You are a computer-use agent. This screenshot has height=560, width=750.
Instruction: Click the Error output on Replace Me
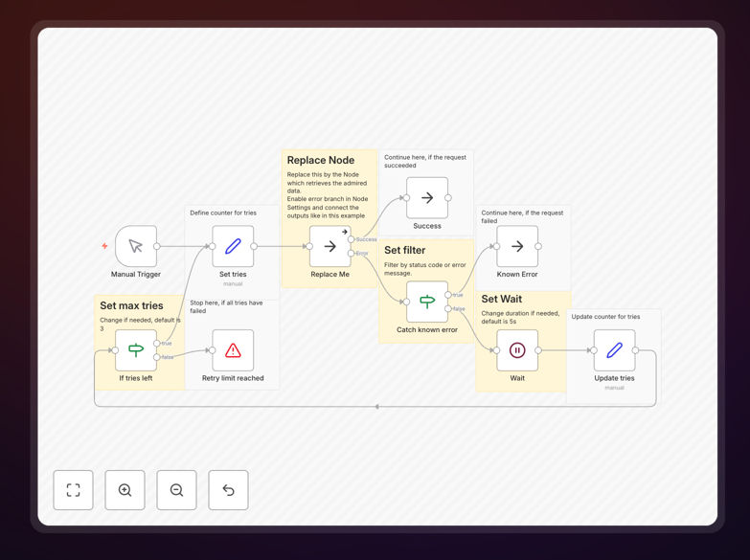click(352, 253)
